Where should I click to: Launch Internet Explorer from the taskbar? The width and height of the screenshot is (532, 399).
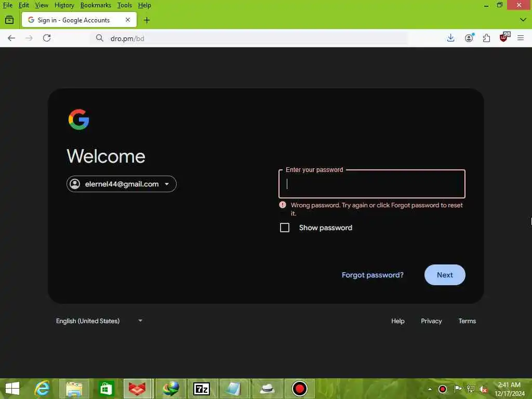click(42, 389)
